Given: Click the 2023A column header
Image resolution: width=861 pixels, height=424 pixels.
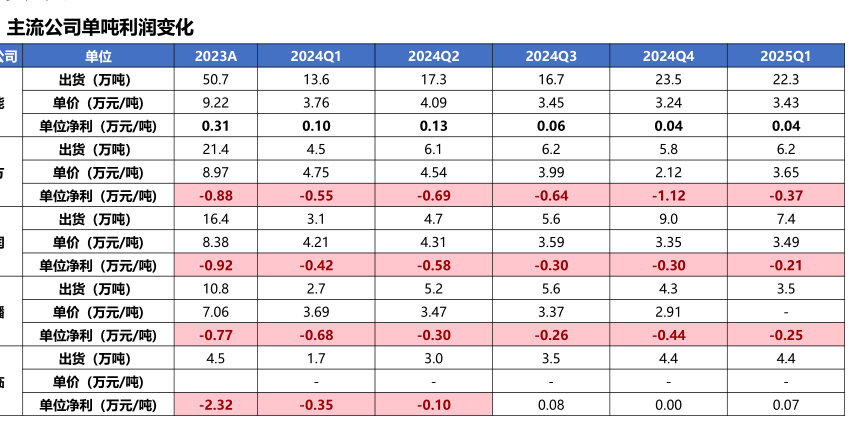Looking at the screenshot, I should [x=216, y=56].
